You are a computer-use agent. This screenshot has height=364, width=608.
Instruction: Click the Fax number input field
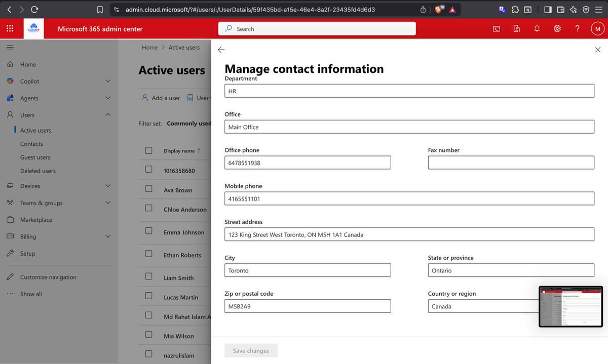click(x=511, y=163)
